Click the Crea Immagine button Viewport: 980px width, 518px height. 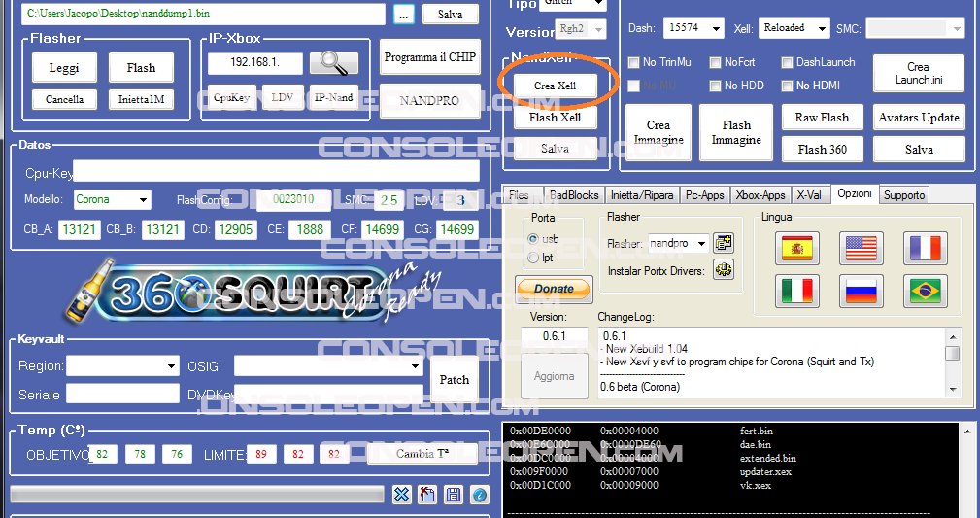tap(659, 132)
